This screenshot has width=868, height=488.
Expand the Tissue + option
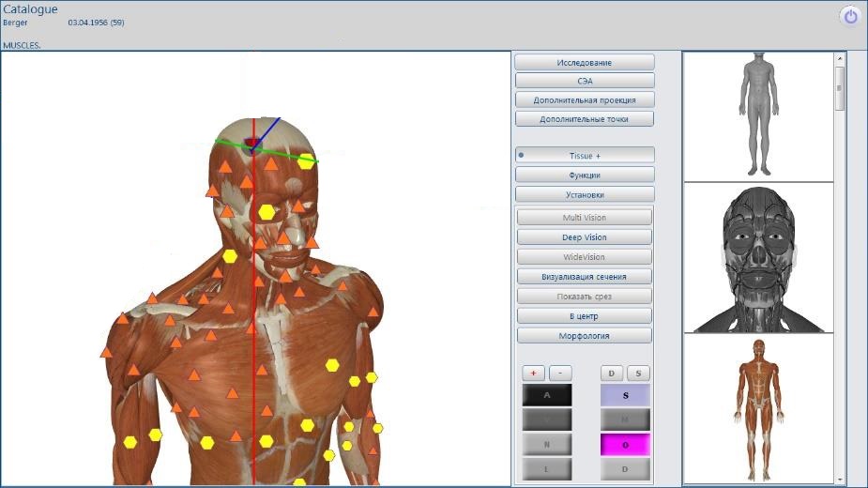tap(585, 156)
